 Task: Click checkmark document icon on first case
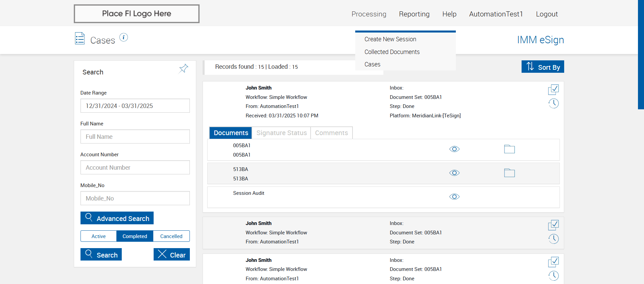[x=553, y=90]
